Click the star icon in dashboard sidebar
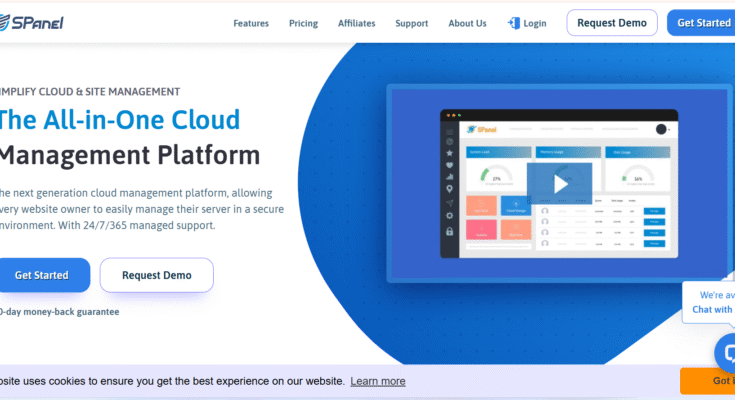Screen dimensions: 735x400 coord(450,152)
